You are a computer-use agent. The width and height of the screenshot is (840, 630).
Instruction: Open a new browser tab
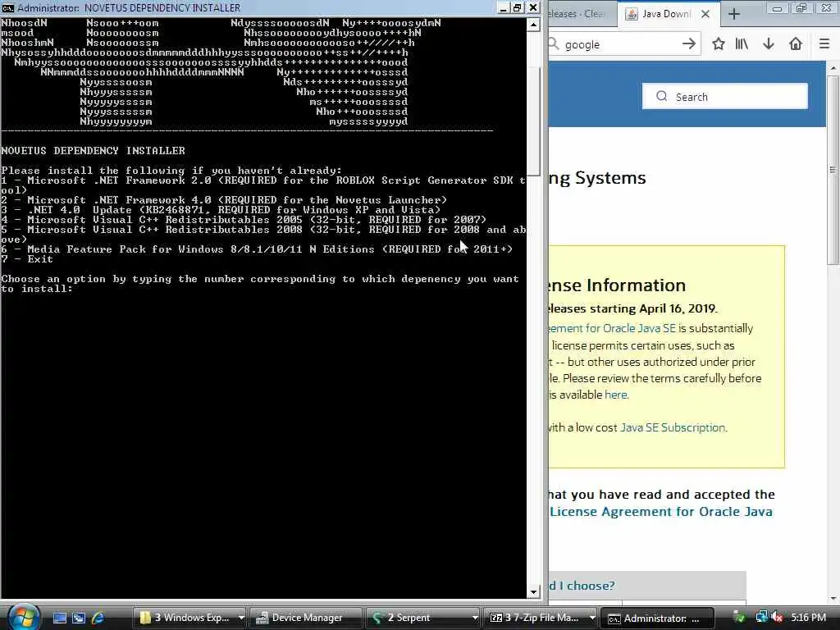734,14
